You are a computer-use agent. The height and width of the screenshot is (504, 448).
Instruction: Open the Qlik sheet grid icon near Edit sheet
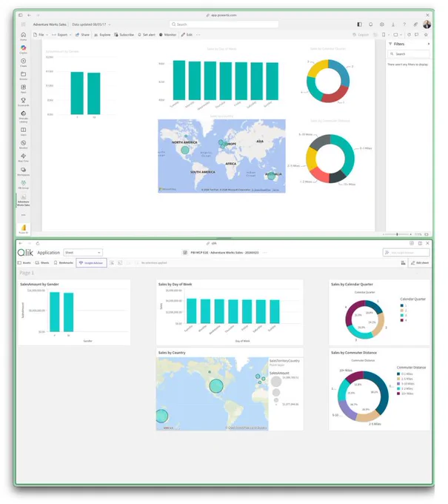pos(403,263)
